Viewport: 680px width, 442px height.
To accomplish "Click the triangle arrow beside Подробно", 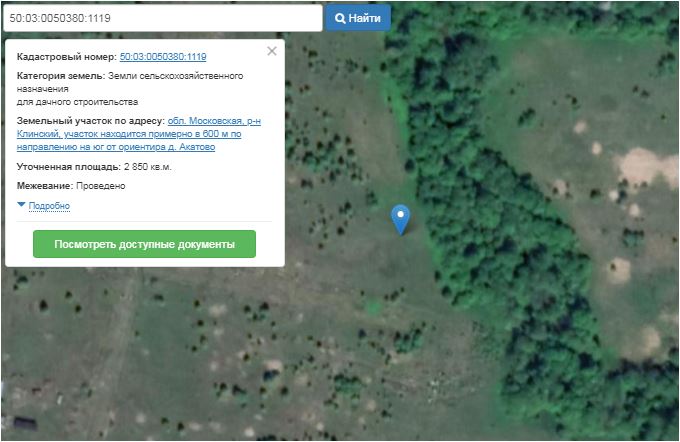I will [x=22, y=205].
